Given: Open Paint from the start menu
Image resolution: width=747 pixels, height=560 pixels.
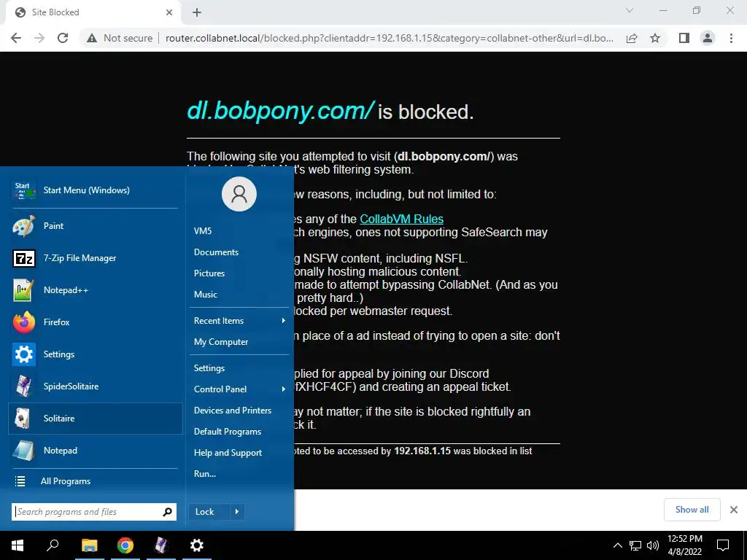Looking at the screenshot, I should point(96,226).
